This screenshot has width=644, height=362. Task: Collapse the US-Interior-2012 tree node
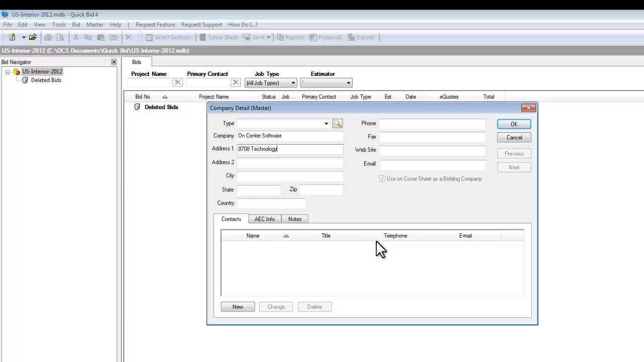8,72
